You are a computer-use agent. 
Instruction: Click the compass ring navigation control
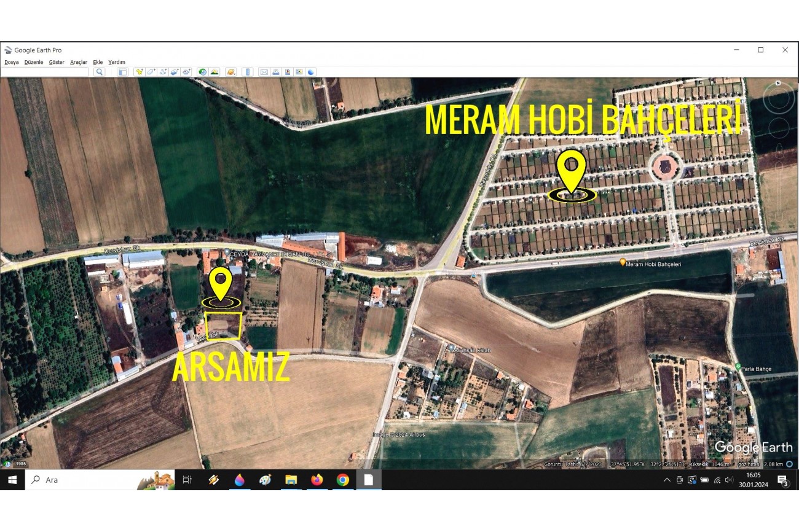point(777,99)
